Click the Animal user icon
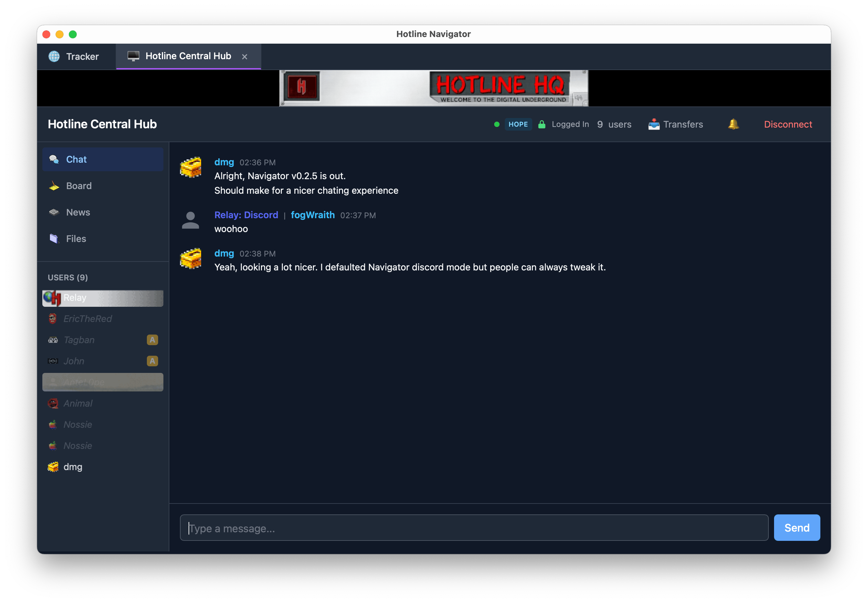Image resolution: width=868 pixels, height=603 pixels. (x=53, y=404)
